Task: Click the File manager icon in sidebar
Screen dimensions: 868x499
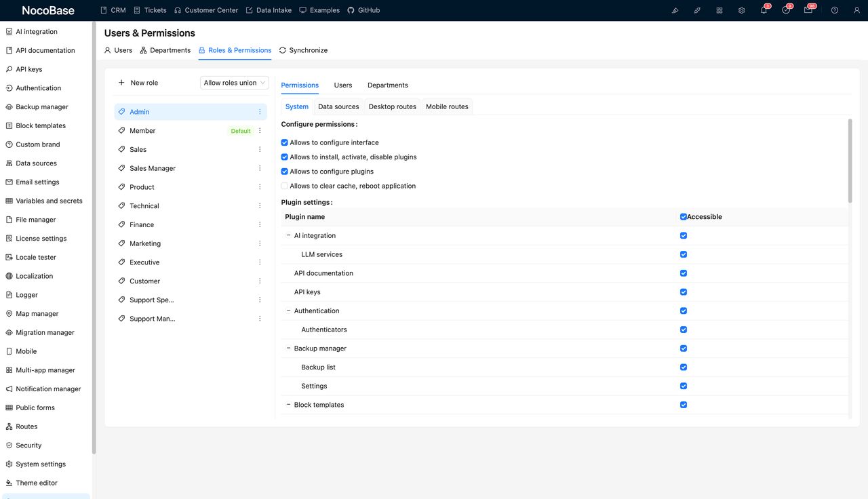Action: (x=9, y=220)
